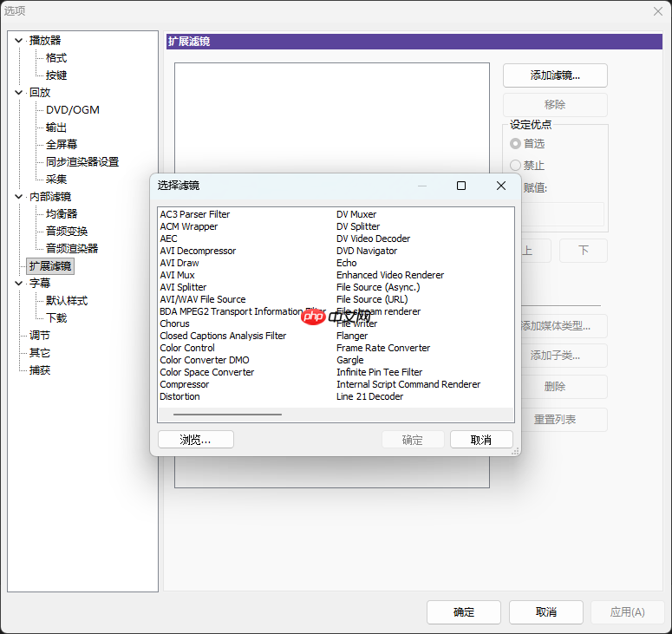Click the 添加滤镜... button
Screen dimensions: 672x634
click(x=555, y=75)
